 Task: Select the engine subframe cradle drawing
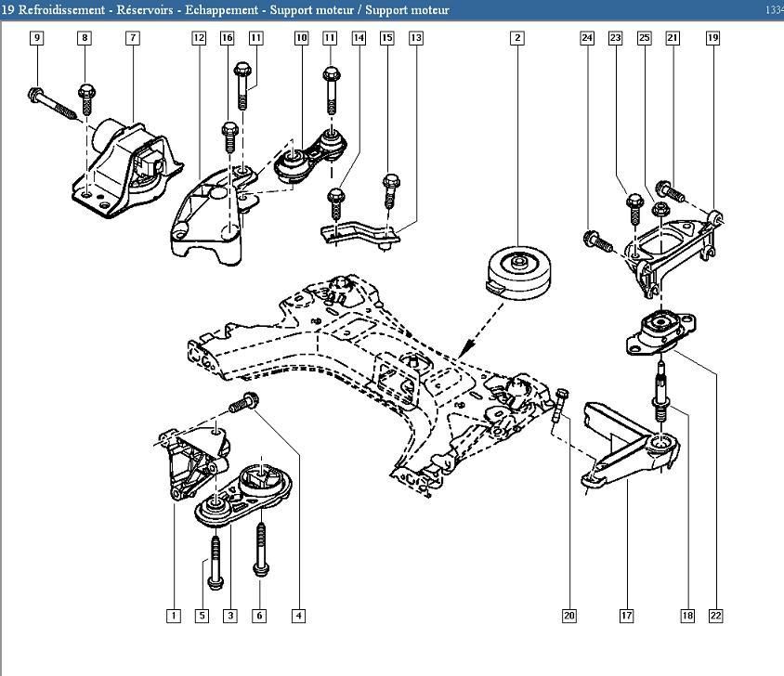(368, 384)
